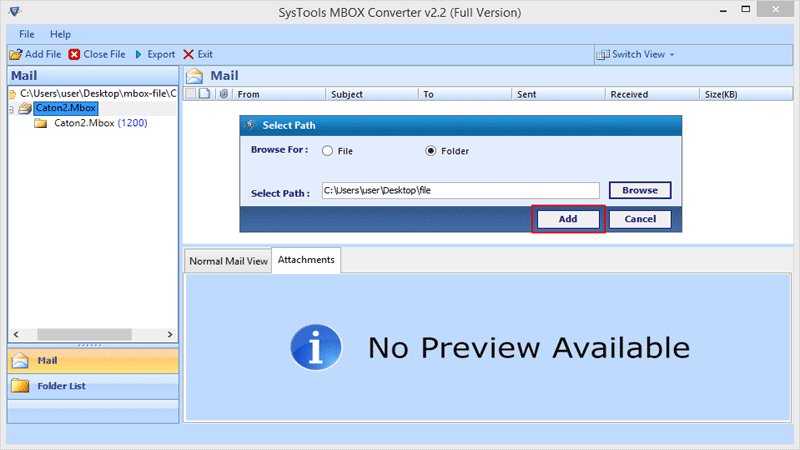Switch to the Normal Mail View tab
Viewport: 800px width, 450px height.
click(228, 261)
